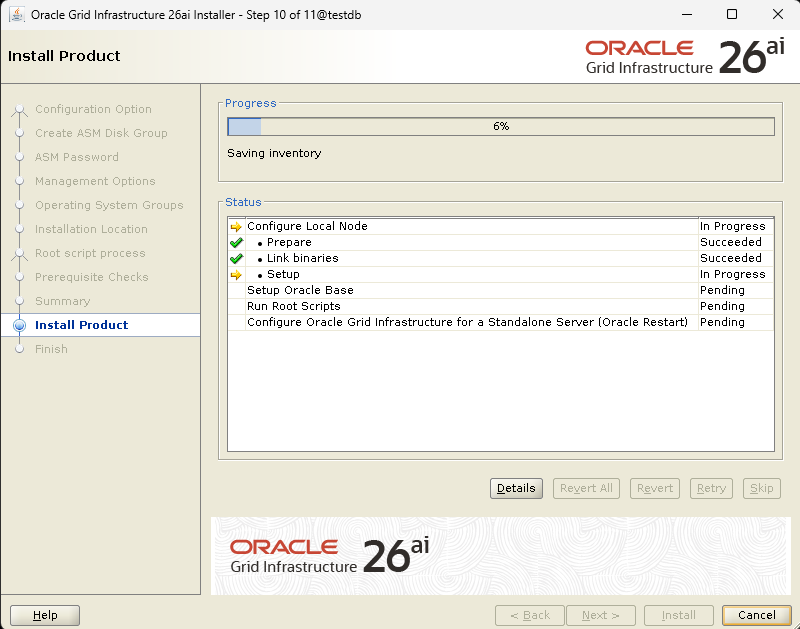Click the Back navigation button
This screenshot has width=800, height=629.
pyautogui.click(x=530, y=615)
